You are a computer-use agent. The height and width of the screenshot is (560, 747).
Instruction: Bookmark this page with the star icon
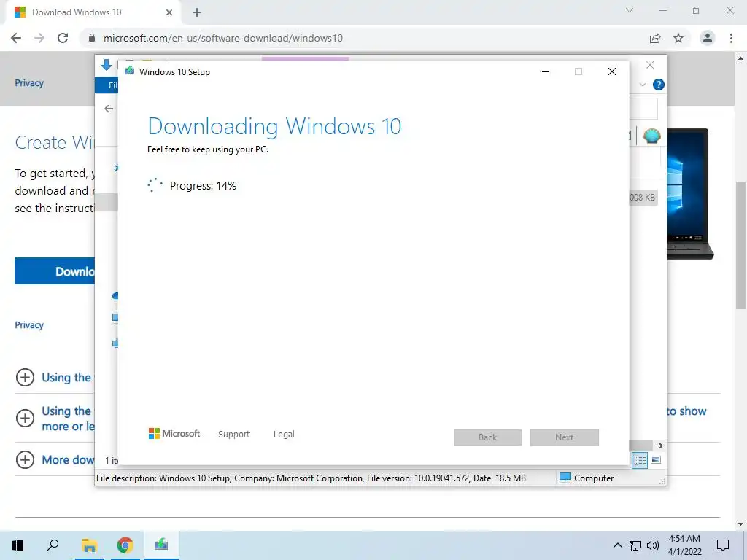[678, 38]
